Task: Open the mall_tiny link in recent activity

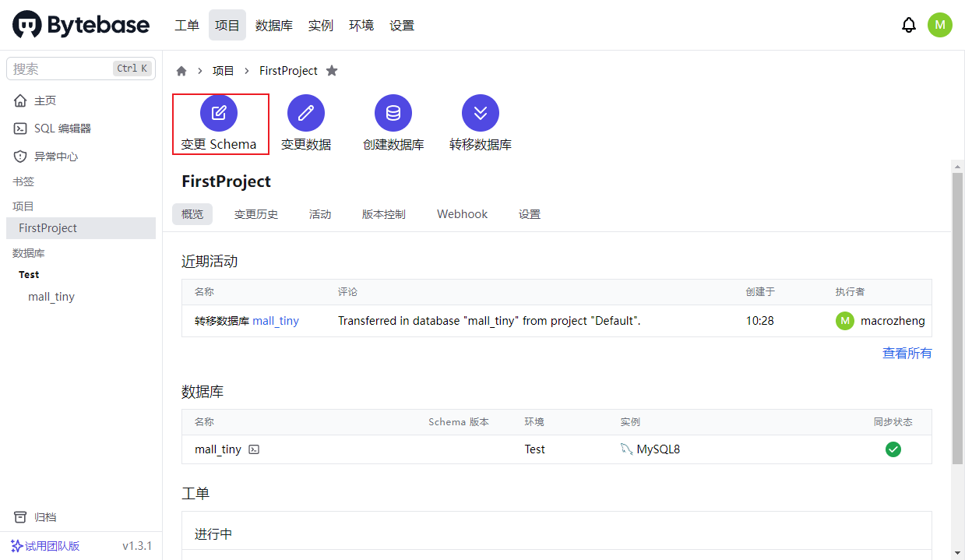Action: 276,321
